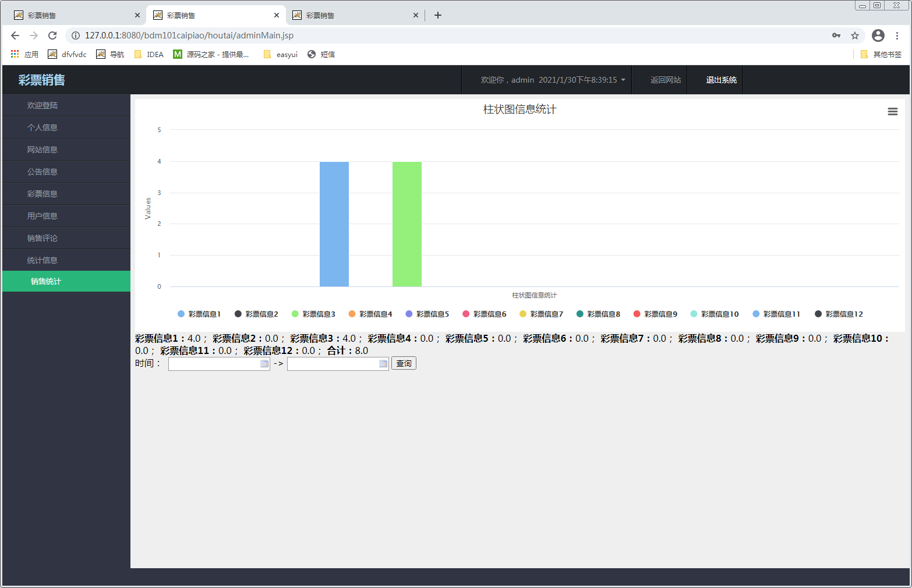Toggle 彩票信息3 series in legend

pos(313,314)
